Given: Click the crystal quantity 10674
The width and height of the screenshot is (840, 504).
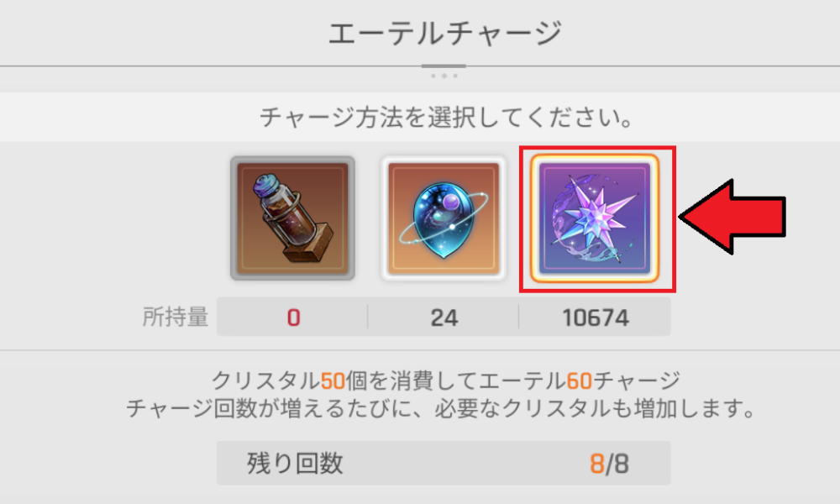Looking at the screenshot, I should 596,318.
